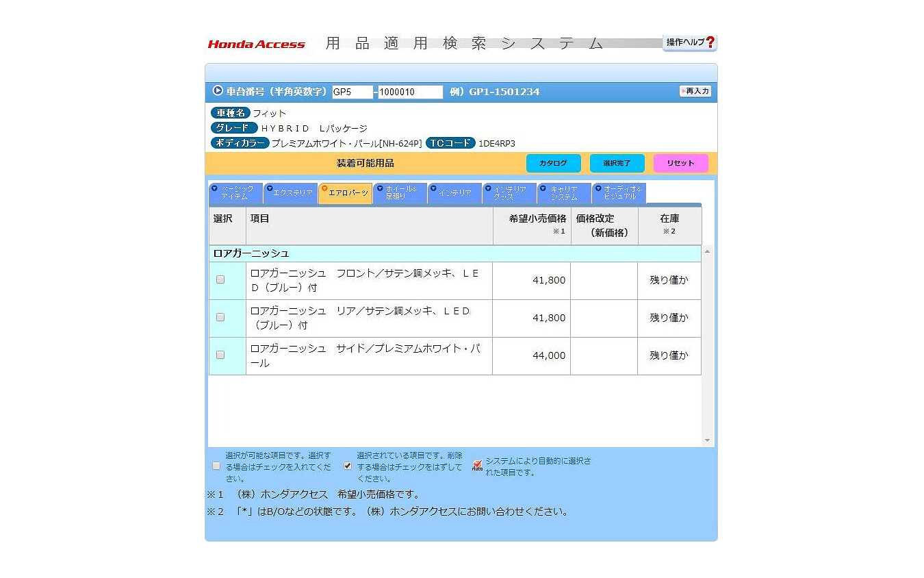Click the Honda Access logo

257,45
